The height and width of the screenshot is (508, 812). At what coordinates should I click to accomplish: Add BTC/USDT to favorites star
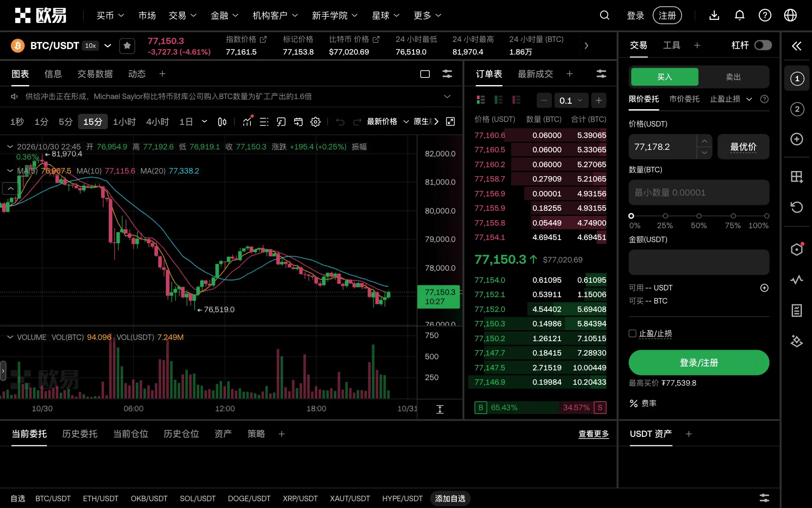click(127, 46)
